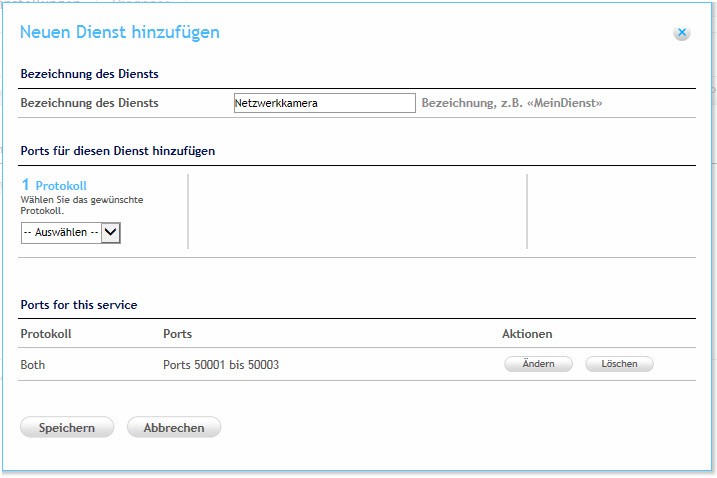Click the Bezeichnung des Diensts field label
The width and height of the screenshot is (717, 478).
point(89,103)
